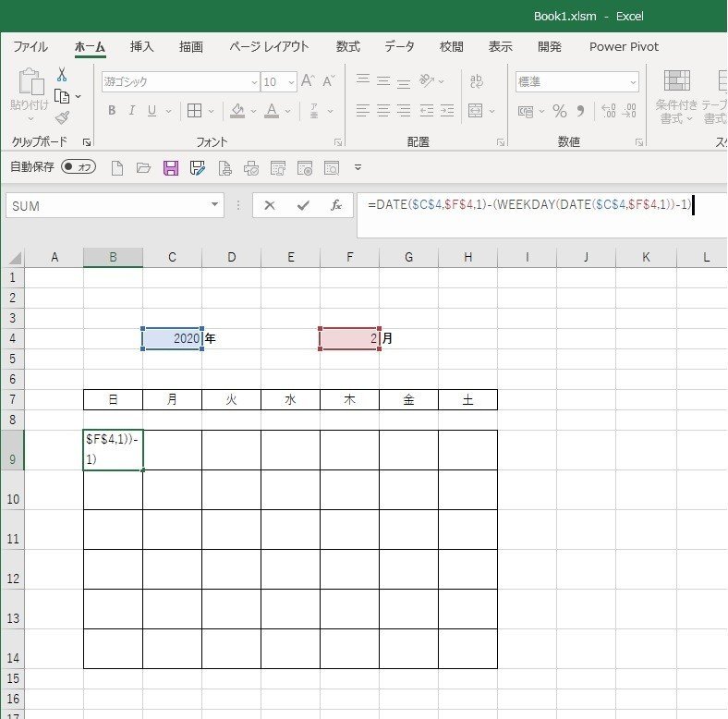The image size is (728, 719).
Task: Apply Comma Style
Action: [x=580, y=111]
